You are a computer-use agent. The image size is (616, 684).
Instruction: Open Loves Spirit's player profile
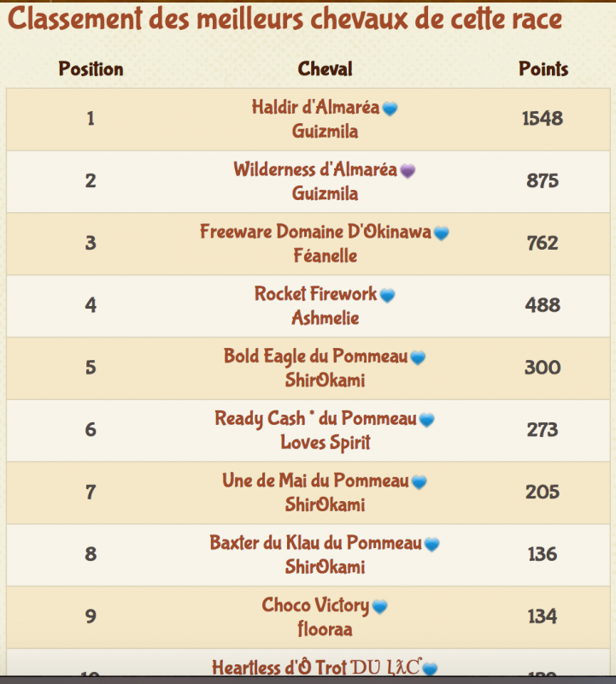[x=326, y=442]
